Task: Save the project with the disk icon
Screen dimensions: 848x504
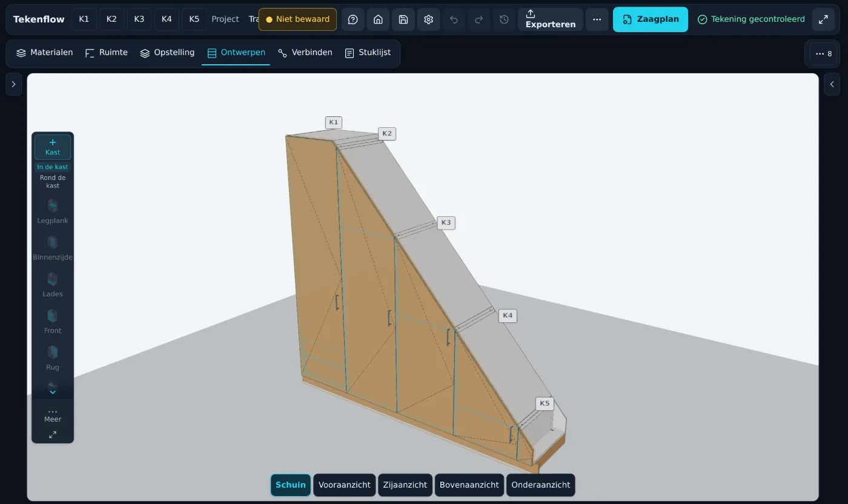Action: point(403,19)
